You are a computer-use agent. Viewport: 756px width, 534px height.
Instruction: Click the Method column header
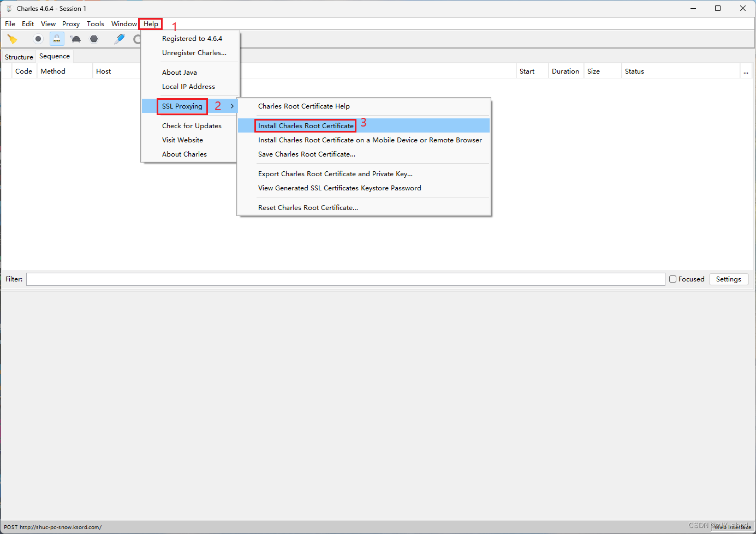(x=53, y=71)
